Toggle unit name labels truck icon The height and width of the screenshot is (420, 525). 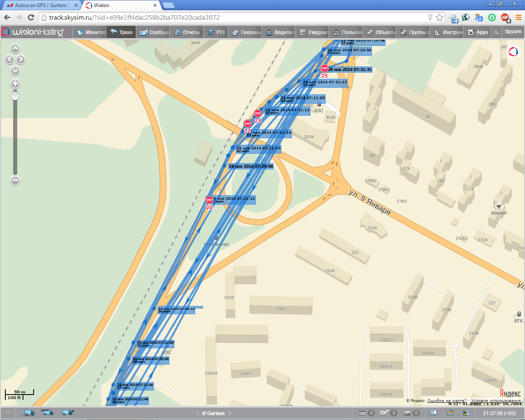click(47, 413)
